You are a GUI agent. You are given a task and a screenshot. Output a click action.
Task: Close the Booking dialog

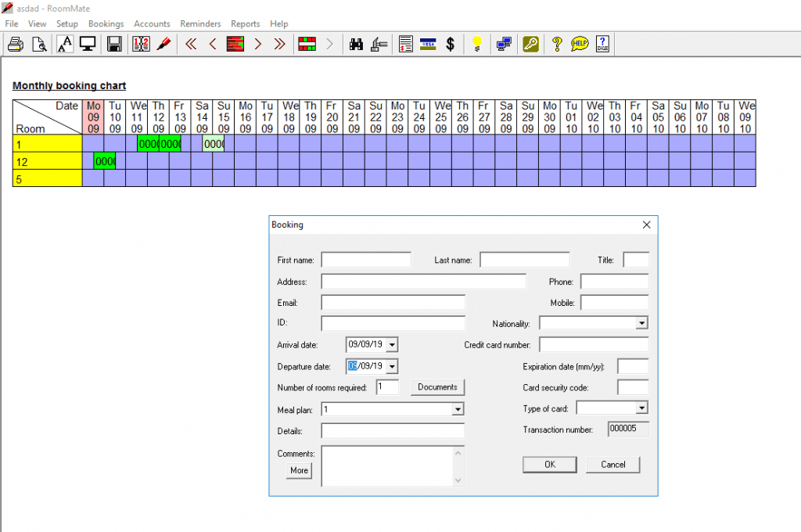pyautogui.click(x=646, y=225)
